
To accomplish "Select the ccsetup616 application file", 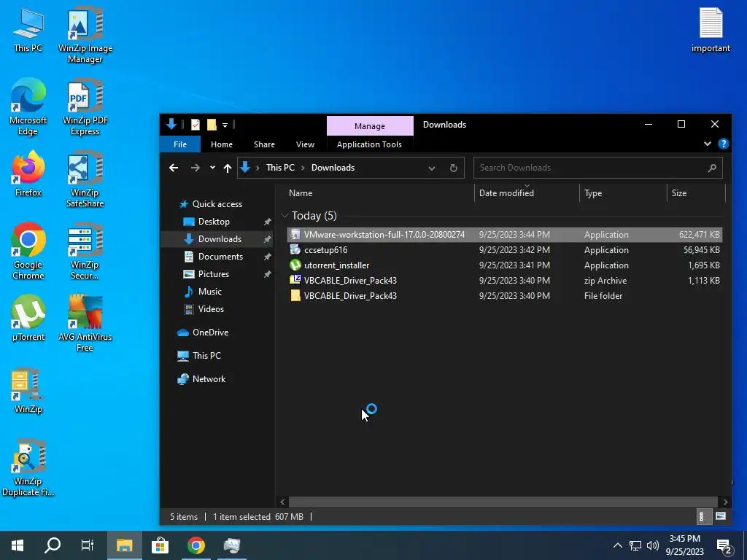I will [505, 250].
